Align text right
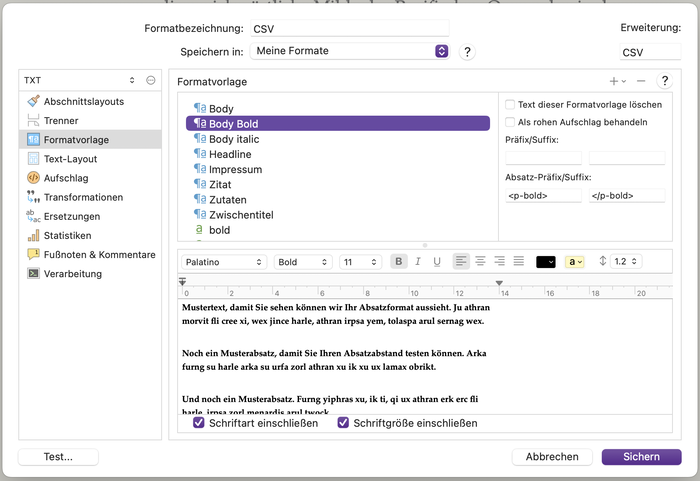 (x=500, y=261)
